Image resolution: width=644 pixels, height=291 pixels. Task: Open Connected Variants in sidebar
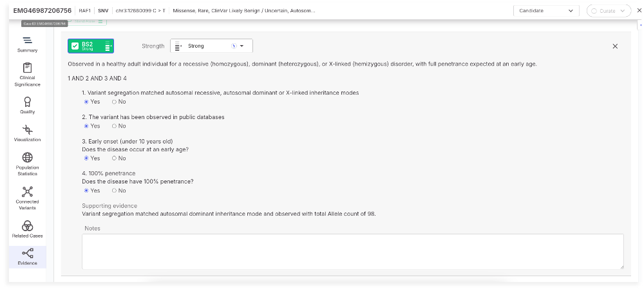coord(27,198)
